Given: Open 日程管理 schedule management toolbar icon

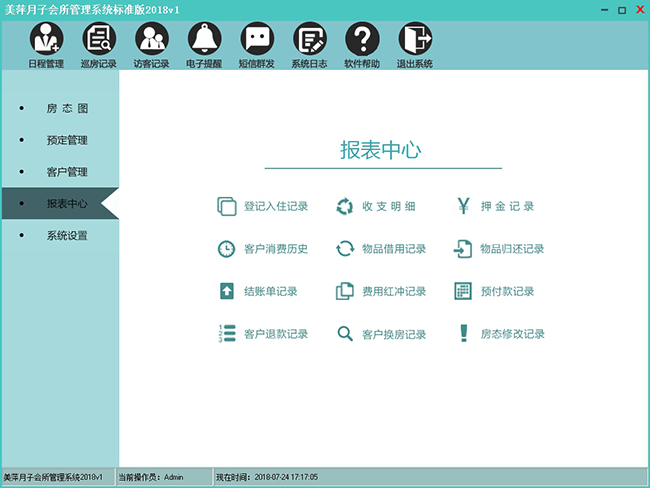Looking at the screenshot, I should (46, 40).
